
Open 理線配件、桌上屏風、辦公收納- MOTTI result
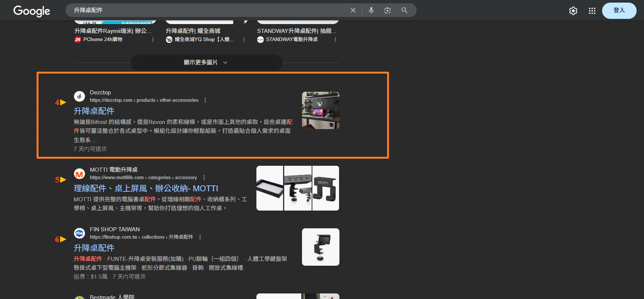[x=146, y=188]
